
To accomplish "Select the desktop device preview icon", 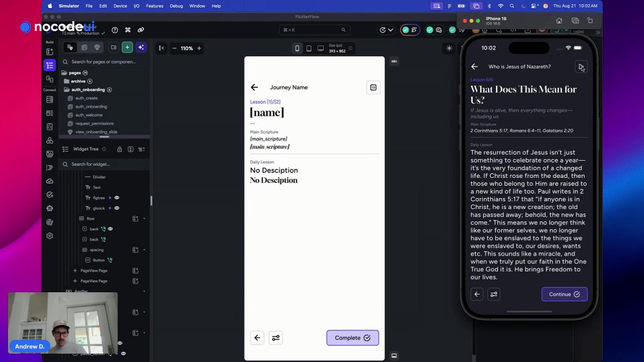I will click(x=320, y=48).
